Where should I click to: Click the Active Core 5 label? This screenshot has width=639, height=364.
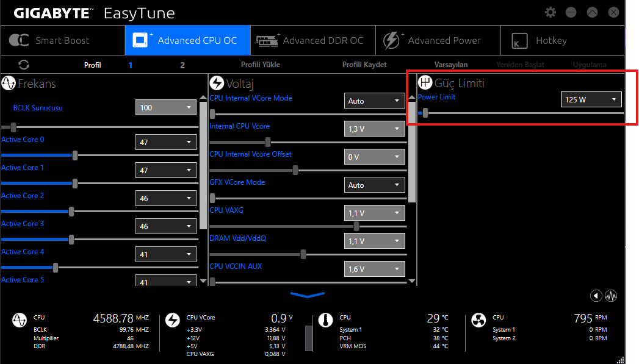[23, 280]
